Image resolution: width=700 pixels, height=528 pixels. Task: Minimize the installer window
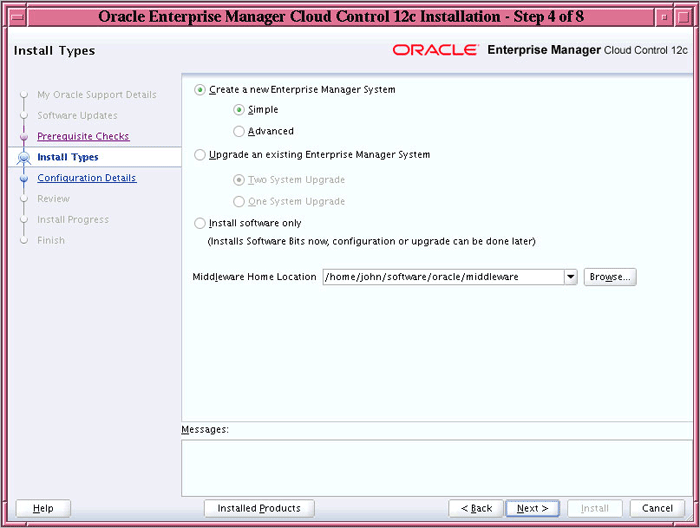tap(664, 17)
